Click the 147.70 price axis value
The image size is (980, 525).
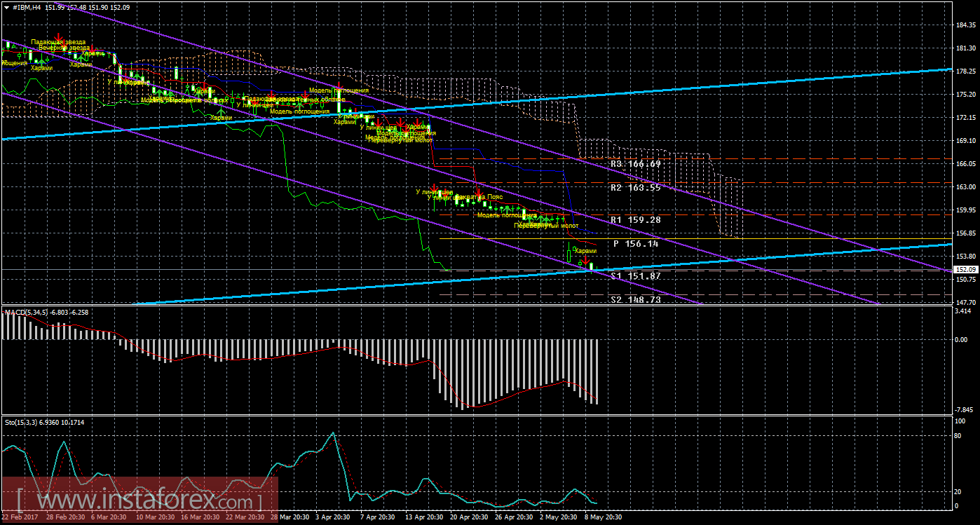965,302
